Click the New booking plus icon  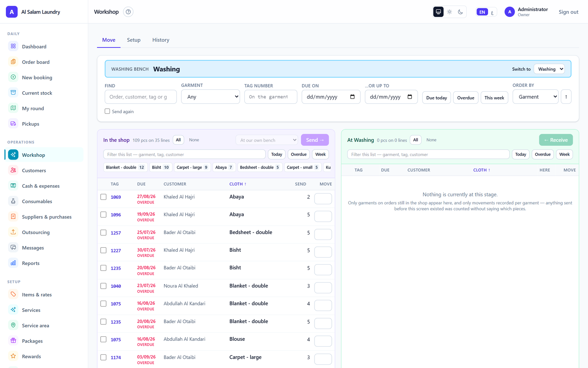[x=13, y=77]
